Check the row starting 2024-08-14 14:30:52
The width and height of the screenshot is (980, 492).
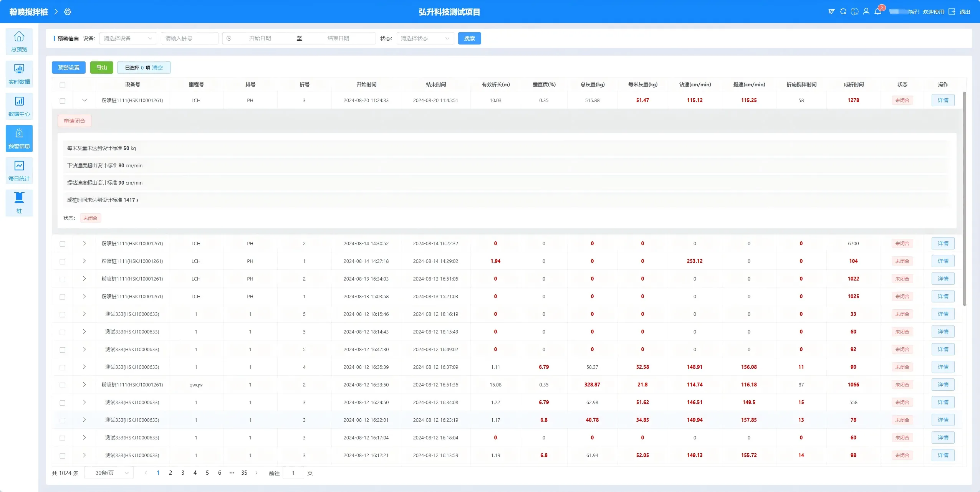pyautogui.click(x=63, y=244)
